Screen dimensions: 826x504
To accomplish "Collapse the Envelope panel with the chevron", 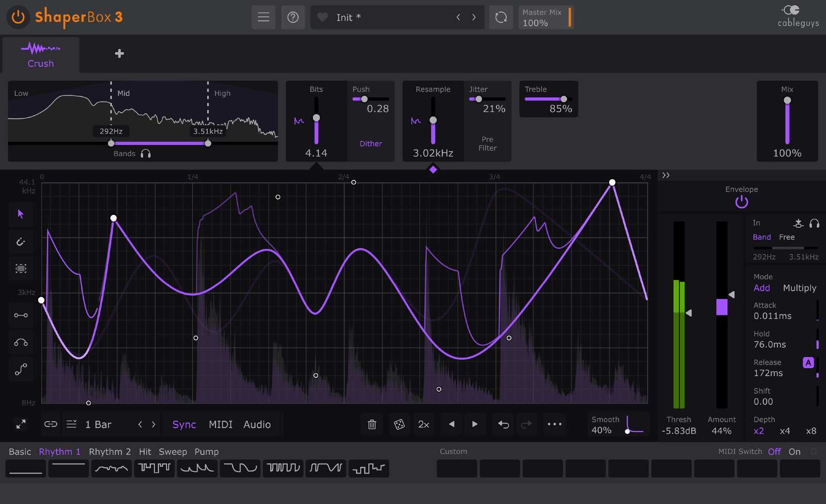I will point(666,175).
